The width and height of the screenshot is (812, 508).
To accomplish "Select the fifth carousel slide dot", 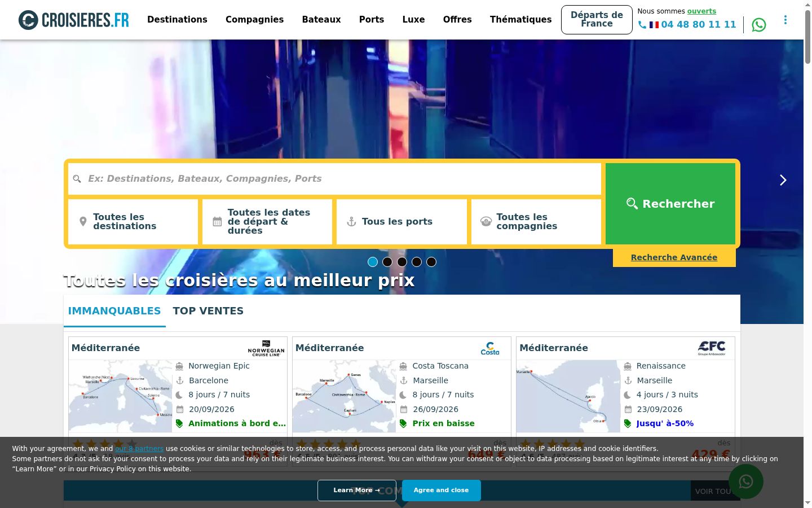I will tap(431, 262).
